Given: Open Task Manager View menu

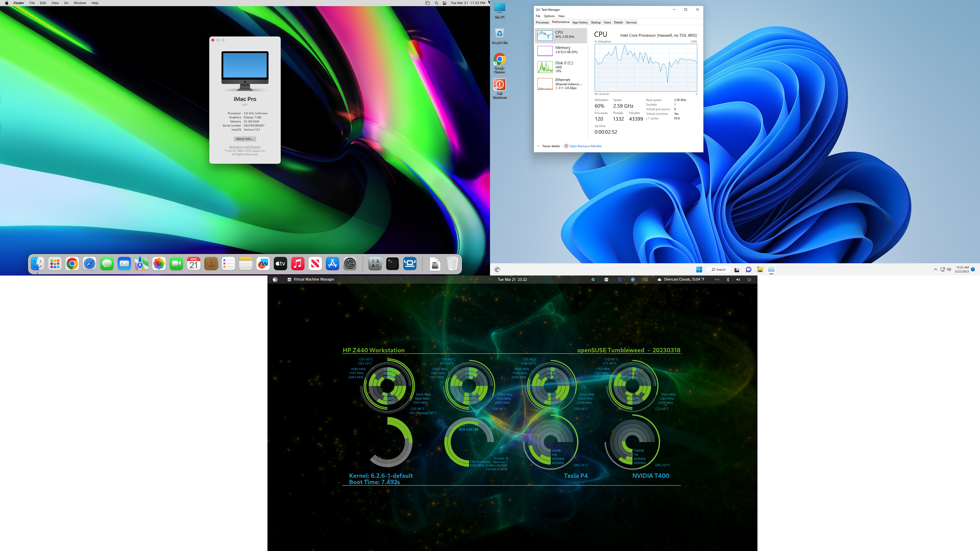Looking at the screenshot, I should (561, 16).
